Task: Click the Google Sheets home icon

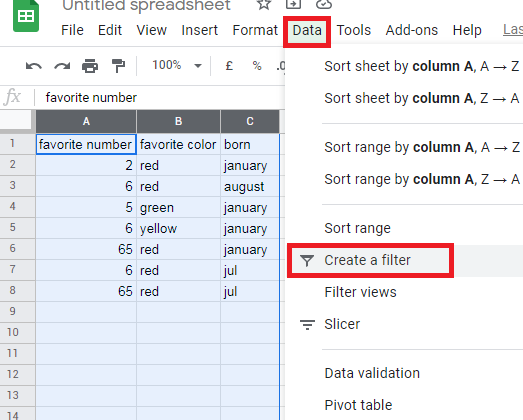Action: (26, 15)
